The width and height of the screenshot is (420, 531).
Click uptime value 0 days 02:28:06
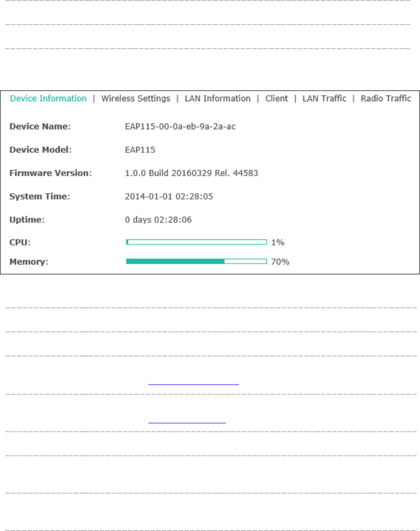coord(158,220)
